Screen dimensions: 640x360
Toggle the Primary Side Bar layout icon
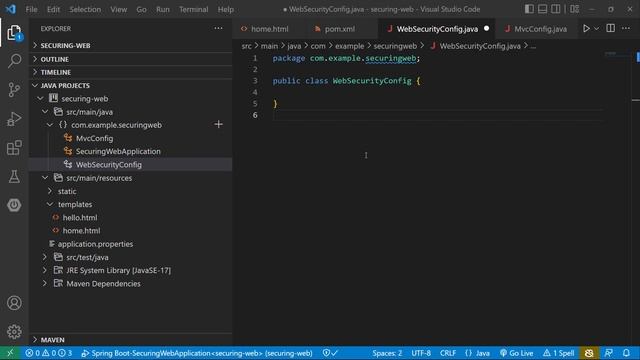click(x=529, y=9)
